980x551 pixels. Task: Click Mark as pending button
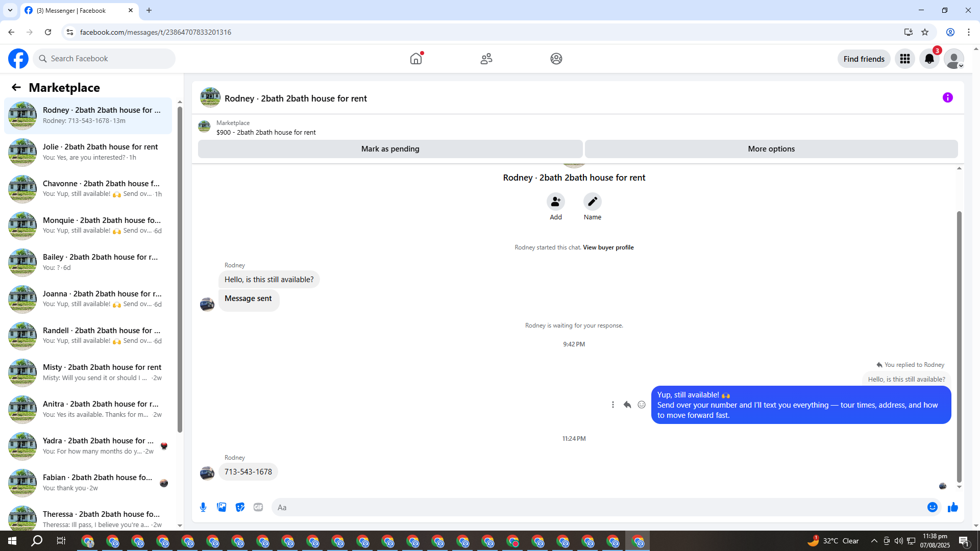point(390,149)
